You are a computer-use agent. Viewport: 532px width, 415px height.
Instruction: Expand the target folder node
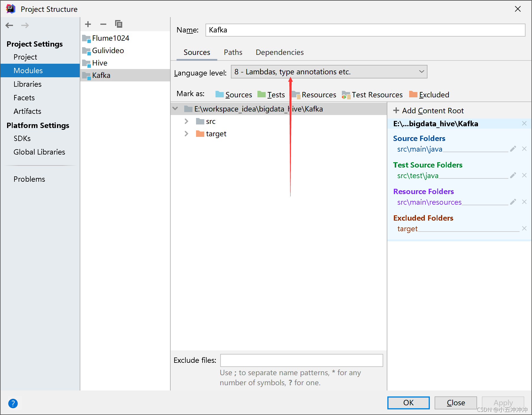point(186,134)
